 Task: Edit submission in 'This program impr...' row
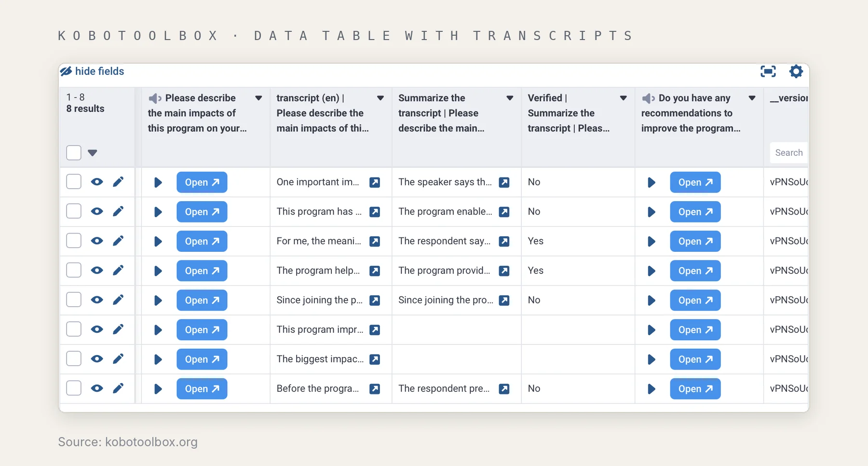coord(118,329)
